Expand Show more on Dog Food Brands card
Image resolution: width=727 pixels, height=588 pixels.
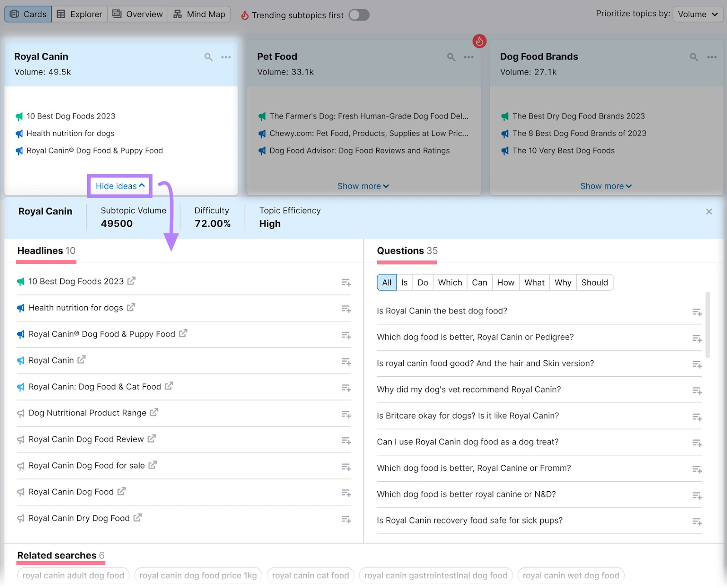point(606,186)
